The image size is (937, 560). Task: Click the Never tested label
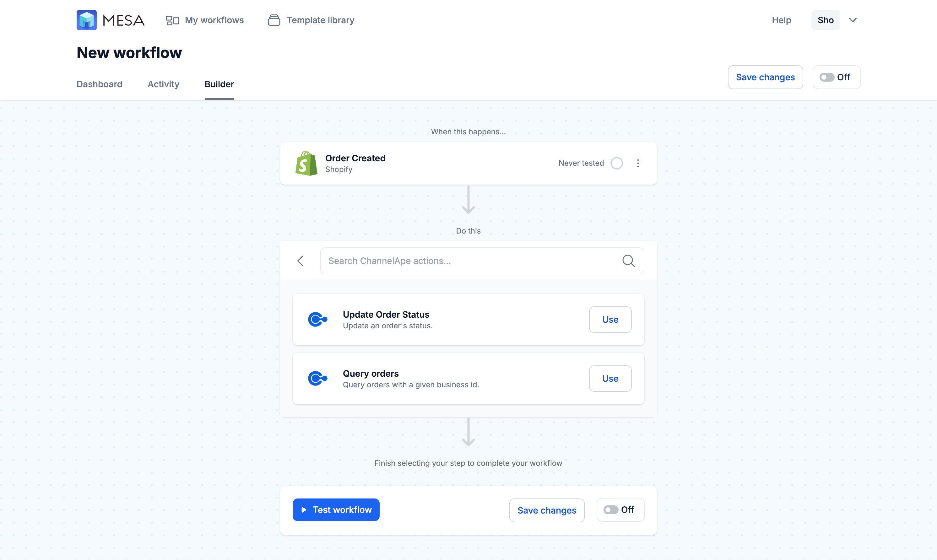click(581, 164)
